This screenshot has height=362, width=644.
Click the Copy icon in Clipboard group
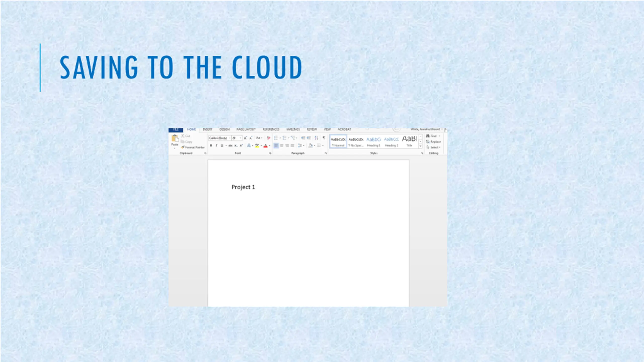tap(182, 142)
